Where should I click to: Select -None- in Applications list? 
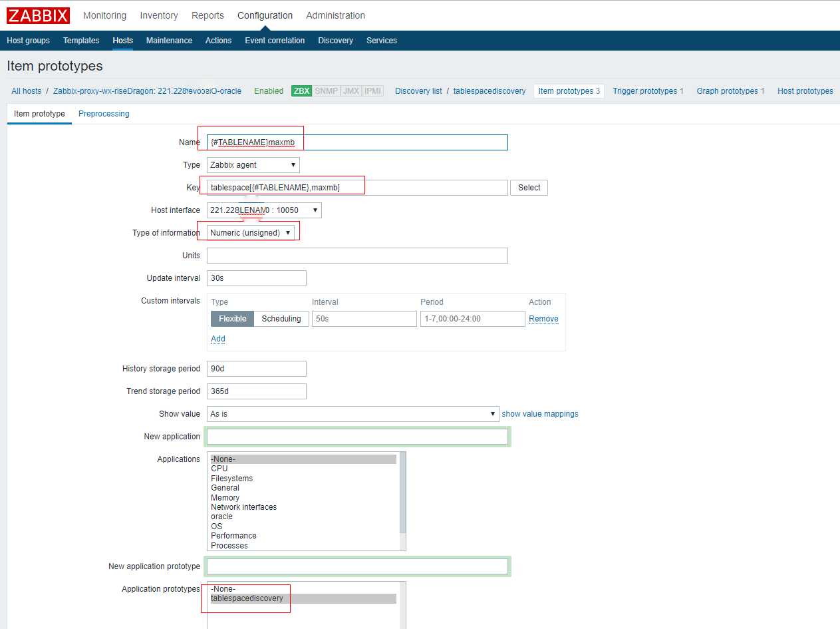pos(303,459)
